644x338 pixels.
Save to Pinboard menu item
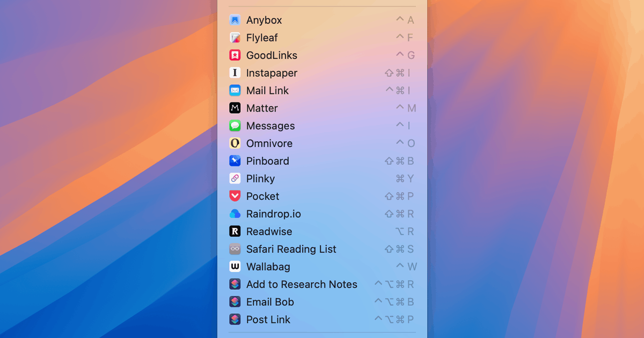point(322,161)
